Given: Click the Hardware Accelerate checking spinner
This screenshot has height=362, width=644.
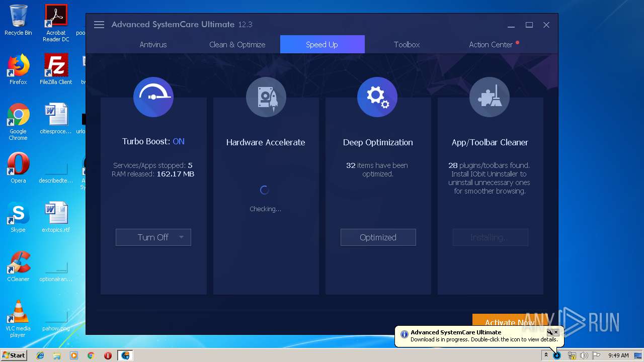Looking at the screenshot, I should pos(265,190).
